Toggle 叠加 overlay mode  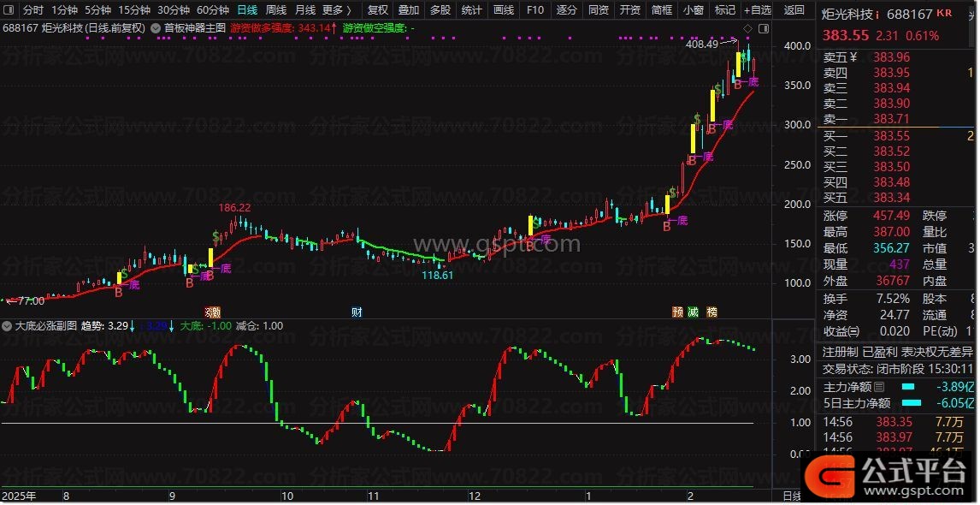click(x=408, y=10)
